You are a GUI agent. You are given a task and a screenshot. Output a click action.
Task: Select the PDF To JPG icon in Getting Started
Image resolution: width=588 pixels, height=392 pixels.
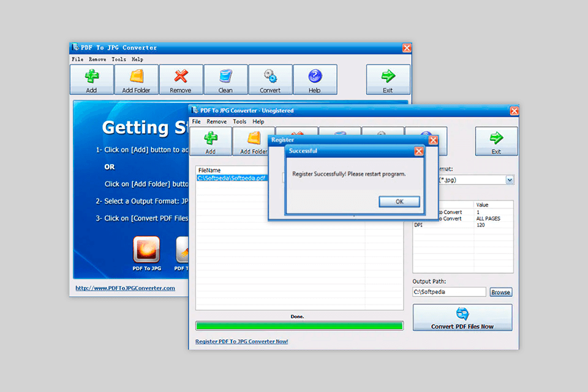[x=146, y=250]
